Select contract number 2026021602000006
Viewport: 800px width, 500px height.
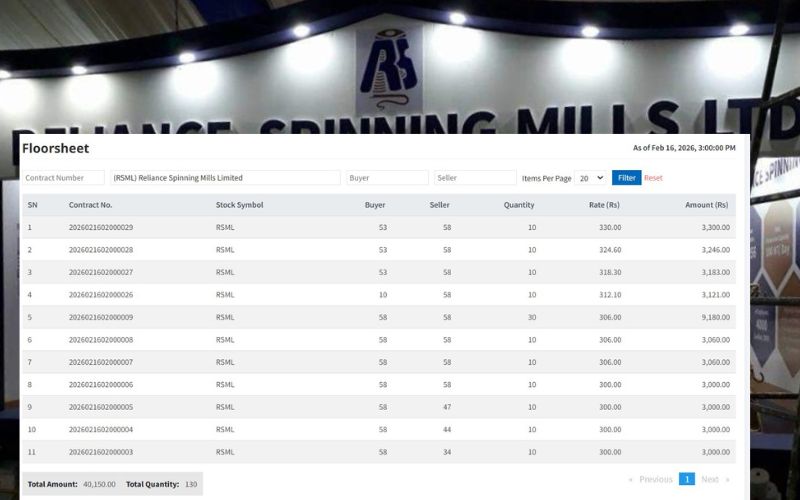click(x=101, y=384)
